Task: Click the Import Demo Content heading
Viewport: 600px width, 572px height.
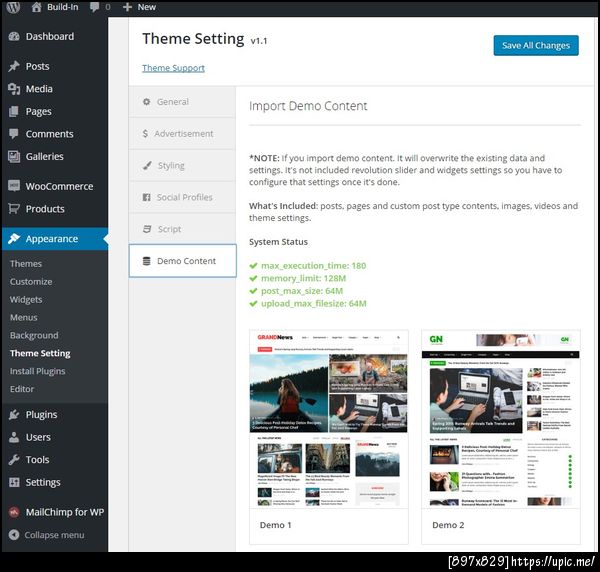Action: tap(308, 106)
